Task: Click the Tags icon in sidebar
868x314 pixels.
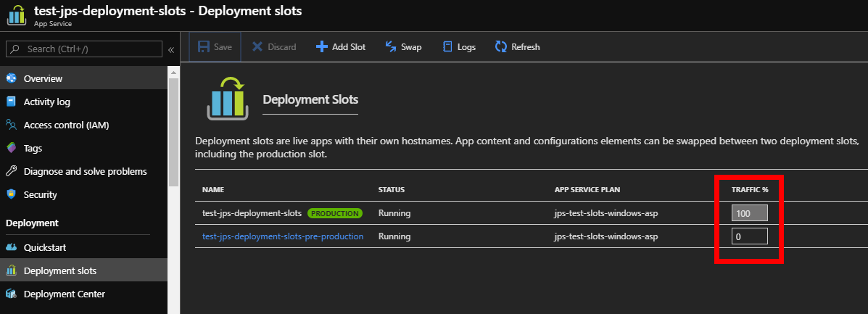Action: pos(11,148)
